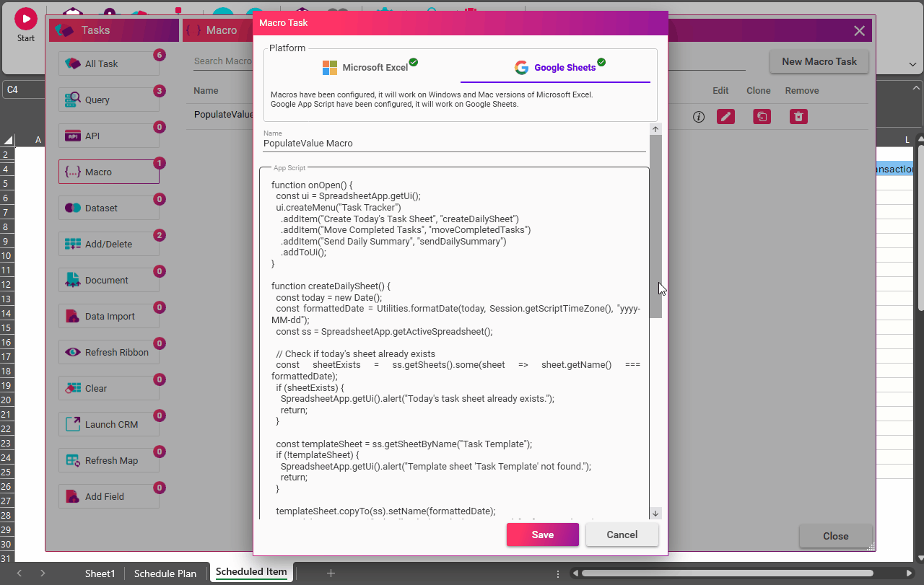Open the Query task category
This screenshot has width=924, height=585.
pyautogui.click(x=108, y=100)
